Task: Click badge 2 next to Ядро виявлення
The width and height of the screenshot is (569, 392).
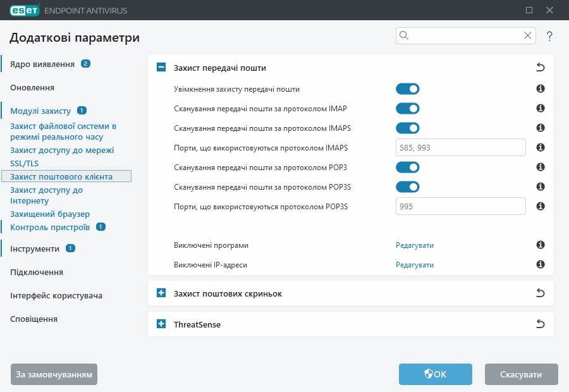Action: pyautogui.click(x=85, y=64)
